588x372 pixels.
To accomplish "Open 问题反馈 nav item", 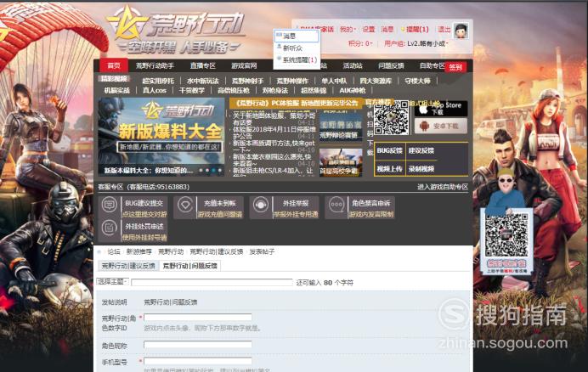I will coord(391,66).
